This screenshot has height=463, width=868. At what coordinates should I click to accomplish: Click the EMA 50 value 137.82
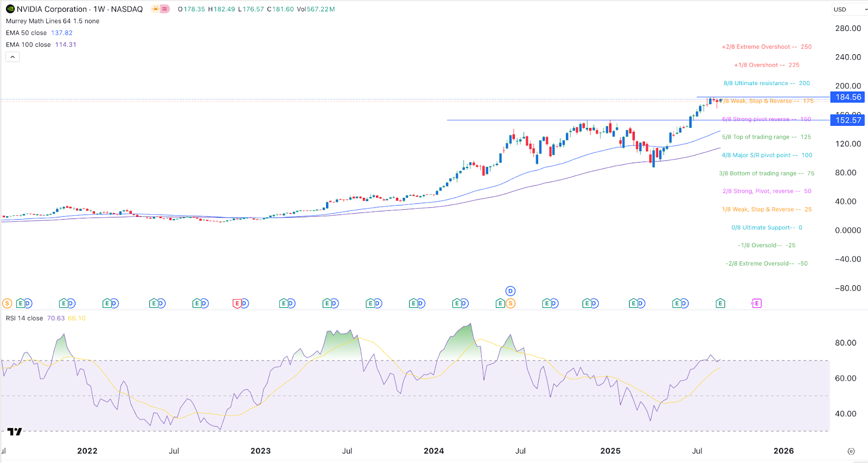(x=62, y=33)
